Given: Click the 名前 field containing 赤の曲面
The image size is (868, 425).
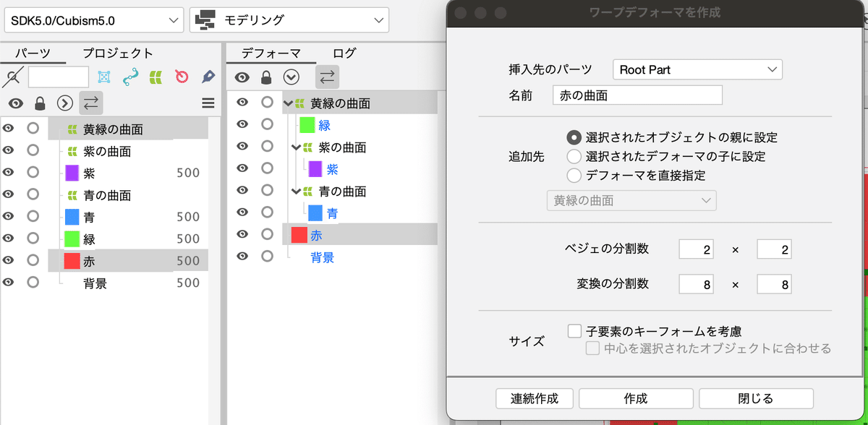Looking at the screenshot, I should pyautogui.click(x=637, y=95).
